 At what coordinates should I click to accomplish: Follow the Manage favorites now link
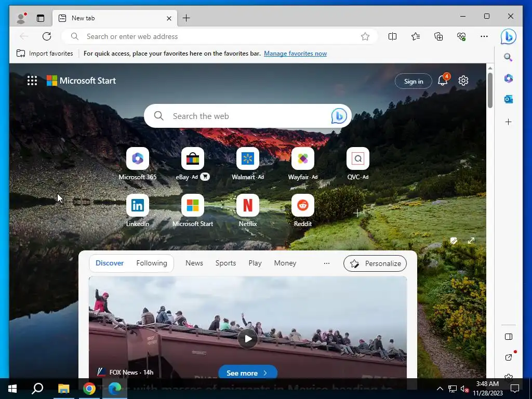click(295, 54)
